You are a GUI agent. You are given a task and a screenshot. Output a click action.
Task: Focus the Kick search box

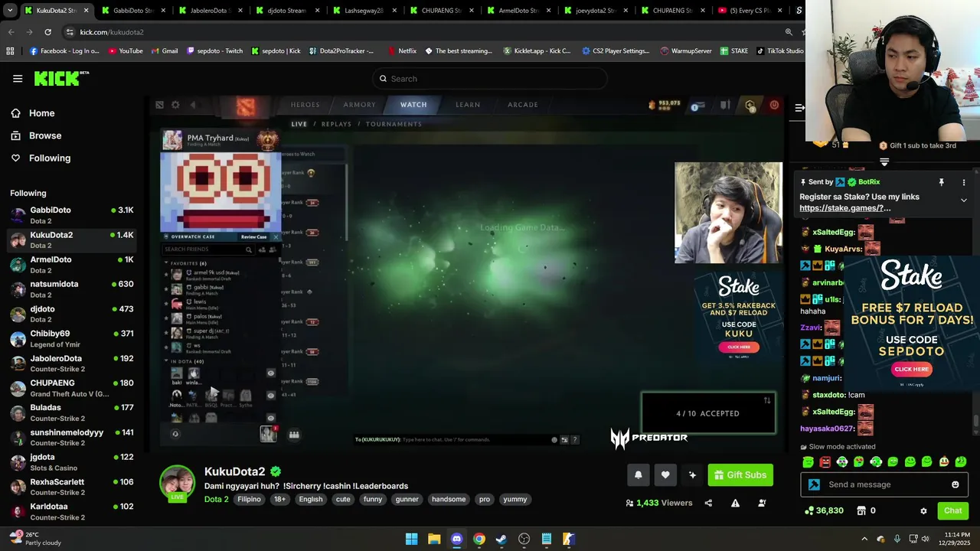490,79
